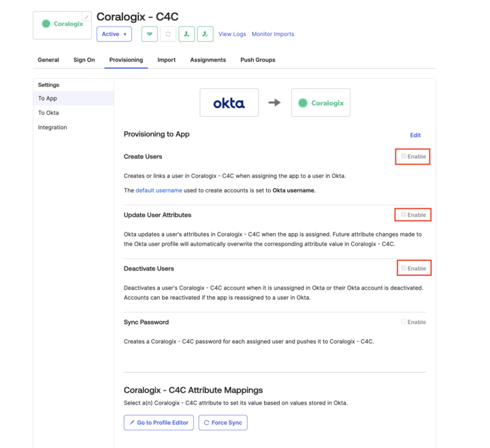The image size is (490, 448).
Task: Click the Update User Attributes section label
Action: point(157,215)
